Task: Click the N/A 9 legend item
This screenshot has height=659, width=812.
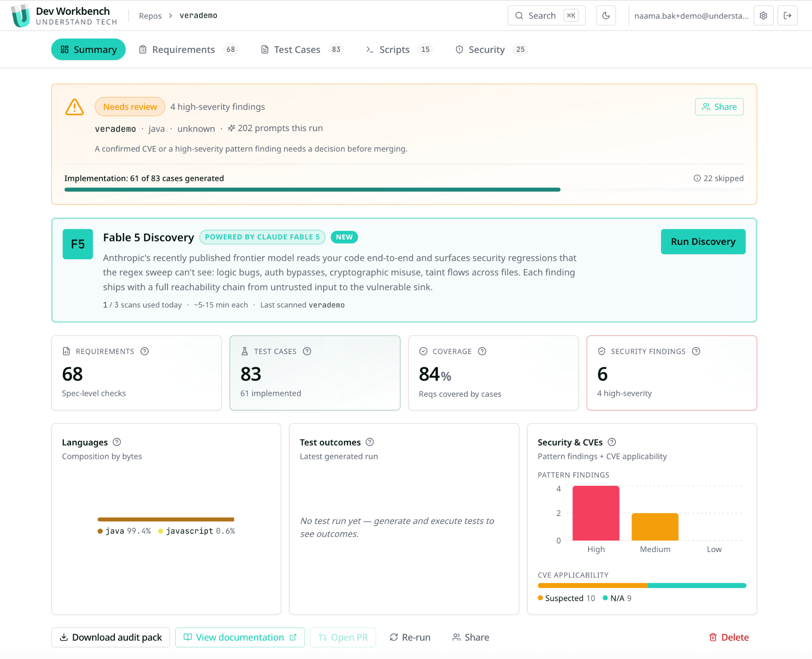Action: (x=617, y=599)
